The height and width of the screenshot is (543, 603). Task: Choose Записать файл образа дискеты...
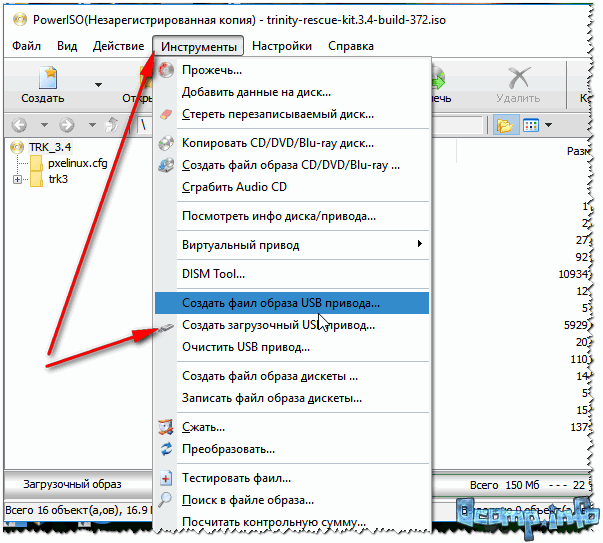pyautogui.click(x=292, y=398)
